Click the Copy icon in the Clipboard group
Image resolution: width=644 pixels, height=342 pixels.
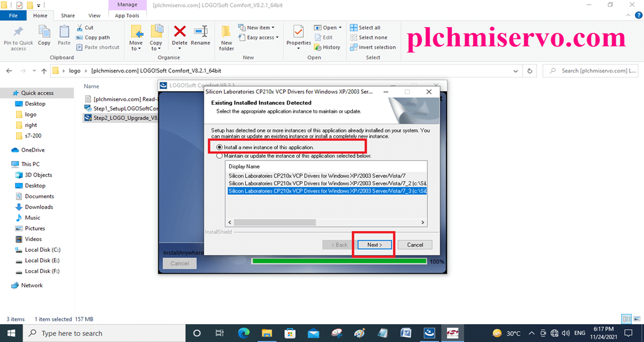(44, 32)
